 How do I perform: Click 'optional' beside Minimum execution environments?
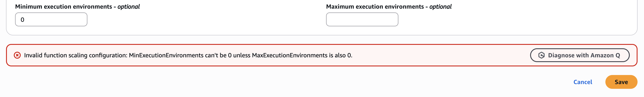[129, 6]
